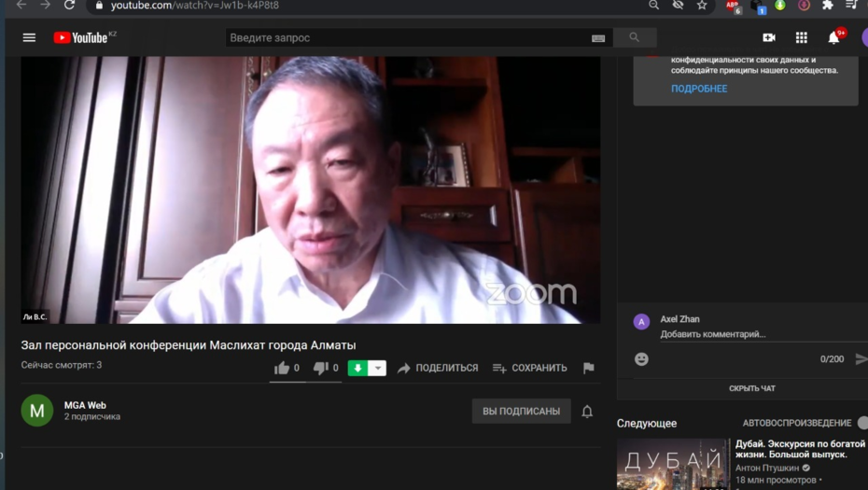This screenshot has height=490, width=868.
Task: Click Поделиться to share the video
Action: tap(437, 368)
